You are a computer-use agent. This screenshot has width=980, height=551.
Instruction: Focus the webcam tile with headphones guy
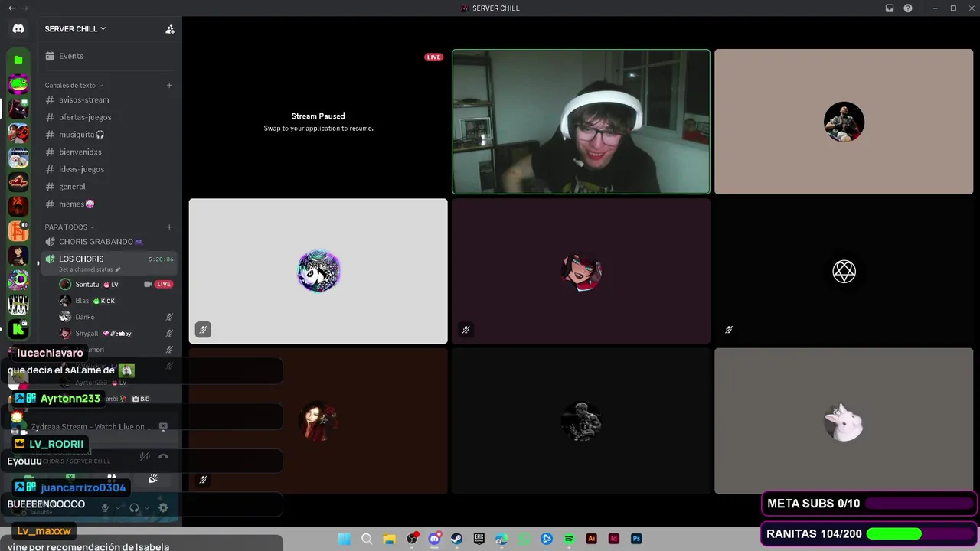click(x=581, y=122)
